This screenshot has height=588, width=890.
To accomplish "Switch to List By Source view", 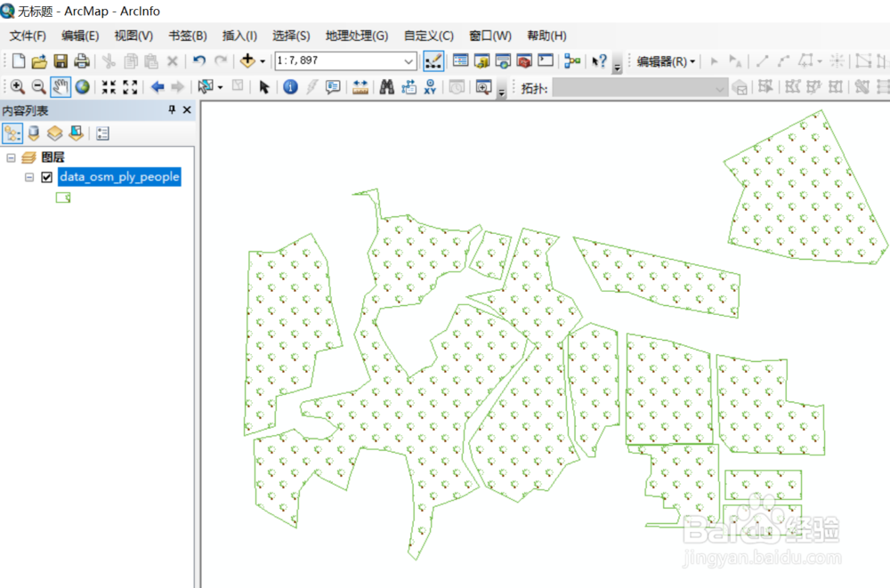I will pos(34,133).
